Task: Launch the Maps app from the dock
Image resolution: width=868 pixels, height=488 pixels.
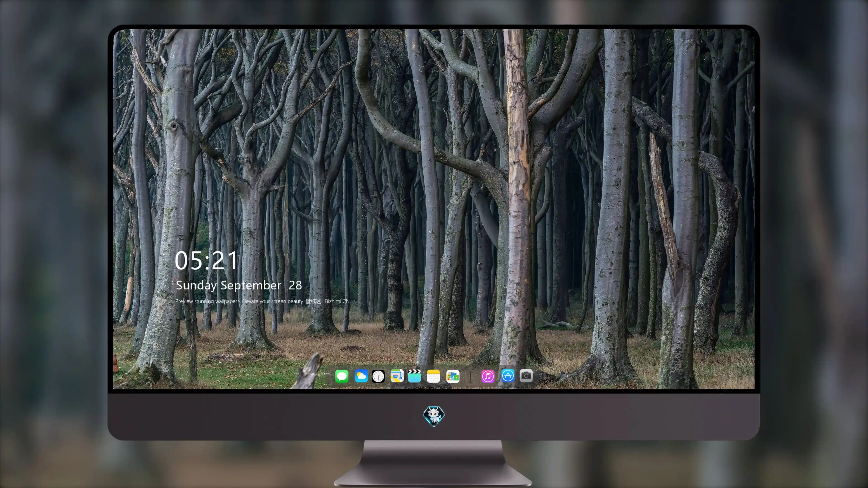Action: click(397, 376)
